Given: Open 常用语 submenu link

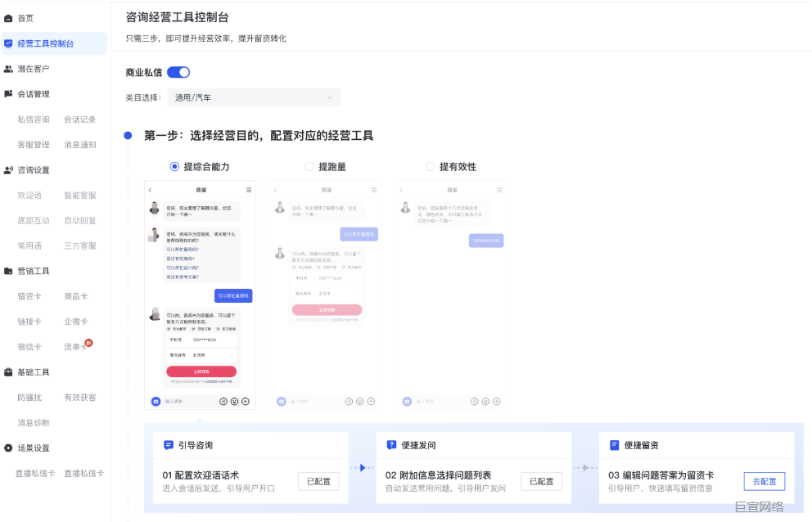Looking at the screenshot, I should (x=29, y=246).
